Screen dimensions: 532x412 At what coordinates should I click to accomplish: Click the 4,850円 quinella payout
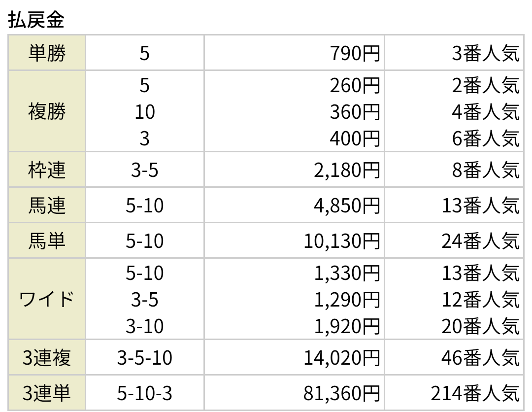(347, 206)
